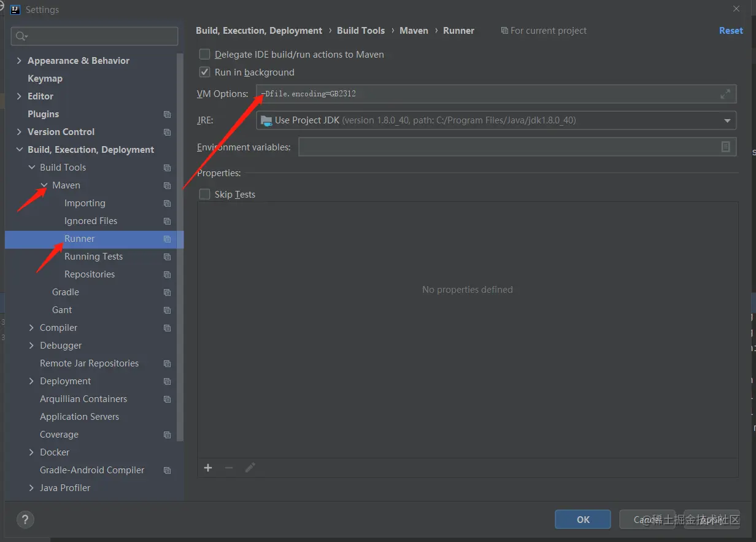The width and height of the screenshot is (756, 542).
Task: Click the OK button
Action: click(x=583, y=519)
